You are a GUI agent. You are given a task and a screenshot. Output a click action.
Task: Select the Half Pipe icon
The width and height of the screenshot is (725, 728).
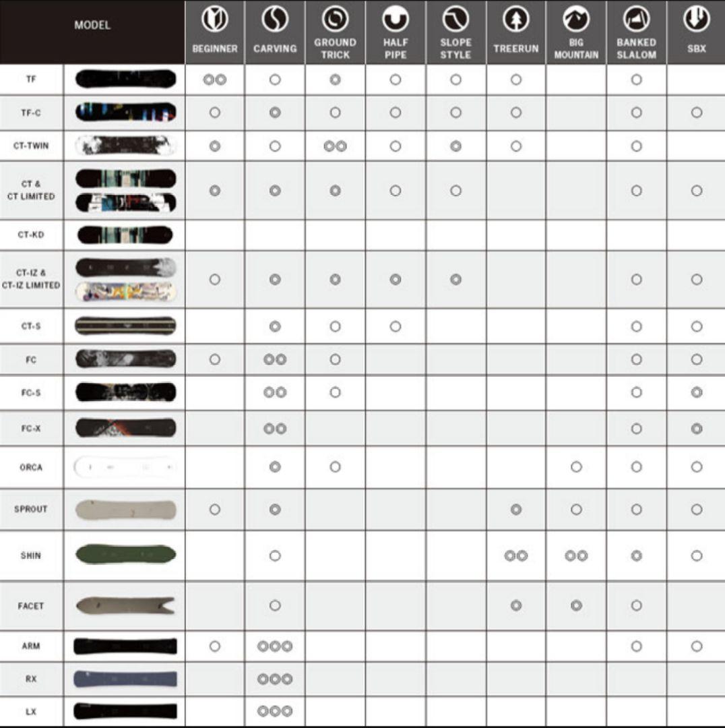tap(396, 20)
